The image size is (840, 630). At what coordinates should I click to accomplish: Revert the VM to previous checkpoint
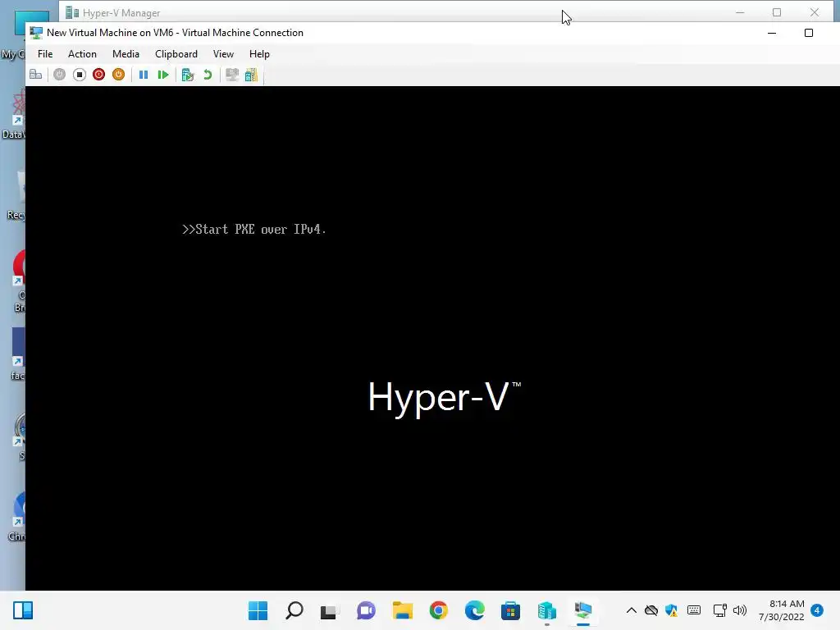click(208, 75)
